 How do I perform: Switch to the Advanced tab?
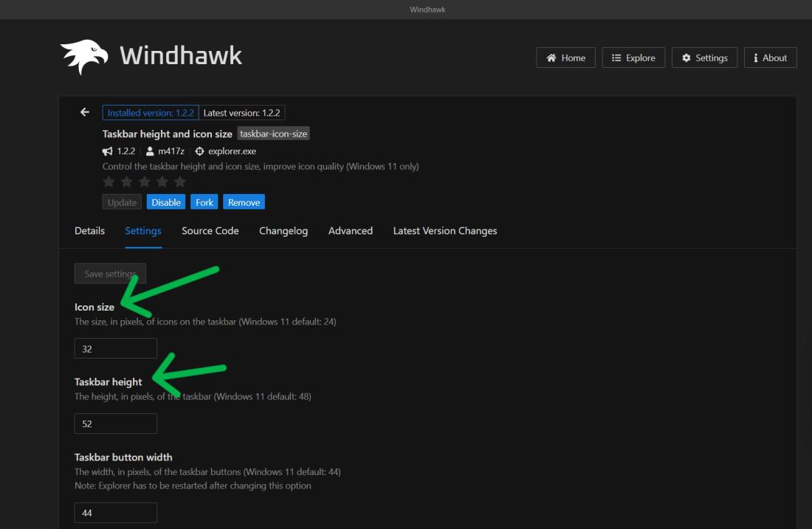pyautogui.click(x=351, y=231)
